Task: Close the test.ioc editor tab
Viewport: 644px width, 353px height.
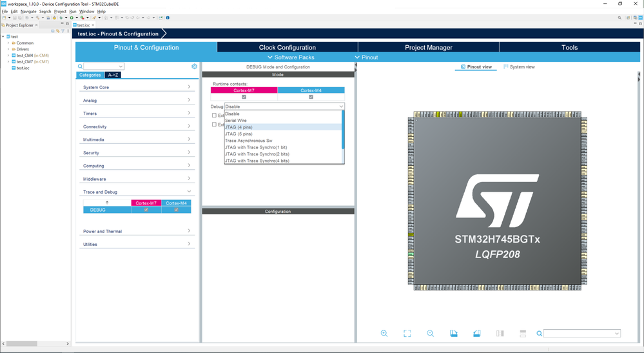Action: [93, 25]
